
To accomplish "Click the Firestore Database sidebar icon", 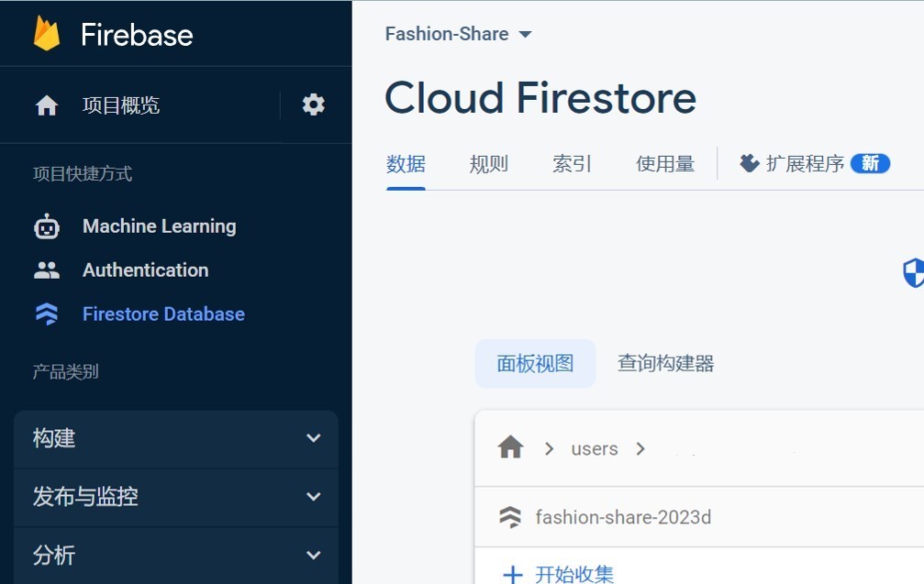I will pos(47,314).
